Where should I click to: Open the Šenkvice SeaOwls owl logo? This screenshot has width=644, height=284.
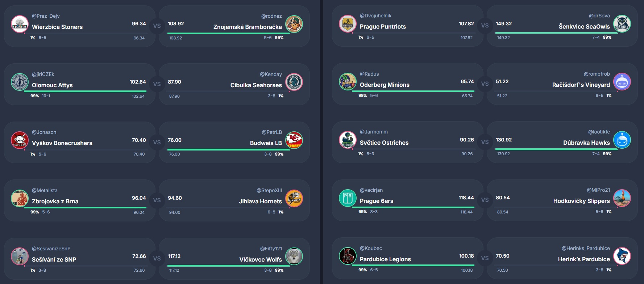[x=622, y=24]
